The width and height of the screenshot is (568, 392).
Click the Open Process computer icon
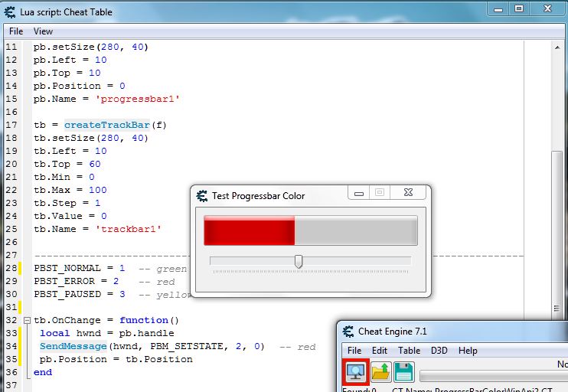pos(355,372)
